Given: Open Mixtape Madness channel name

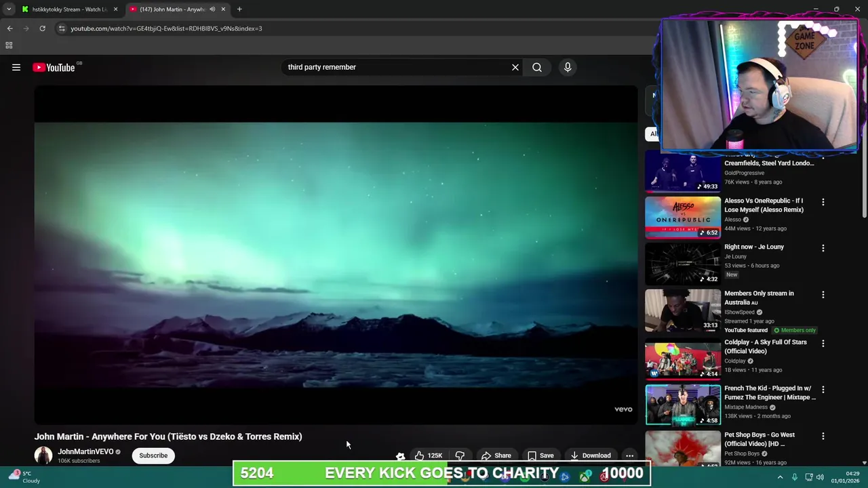Looking at the screenshot, I should coord(746,407).
